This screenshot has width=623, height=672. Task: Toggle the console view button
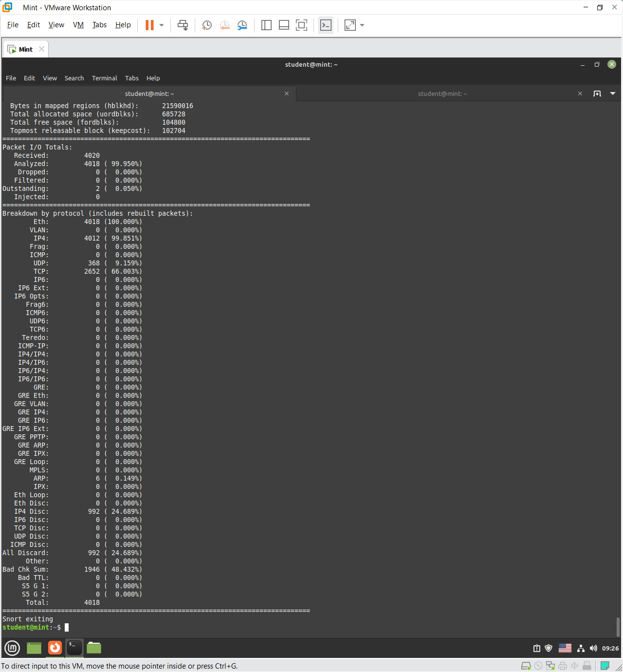click(326, 25)
